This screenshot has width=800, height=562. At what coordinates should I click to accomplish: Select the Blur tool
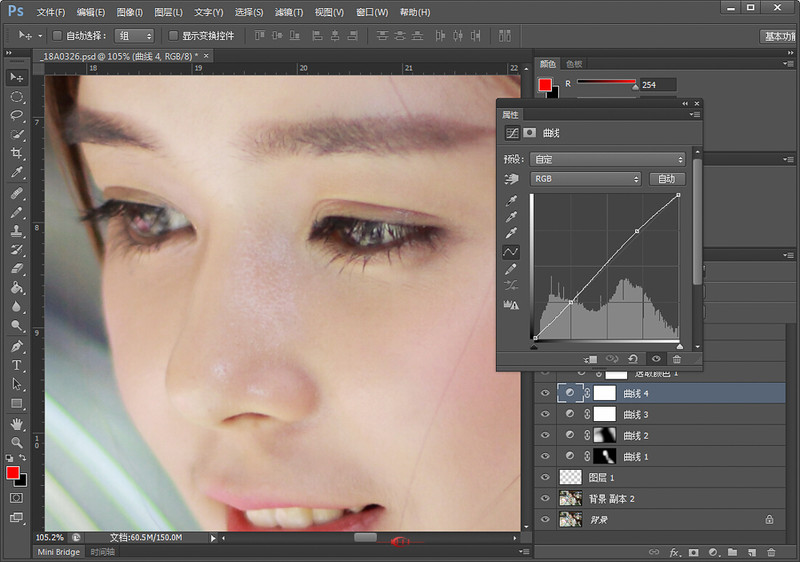(17, 306)
